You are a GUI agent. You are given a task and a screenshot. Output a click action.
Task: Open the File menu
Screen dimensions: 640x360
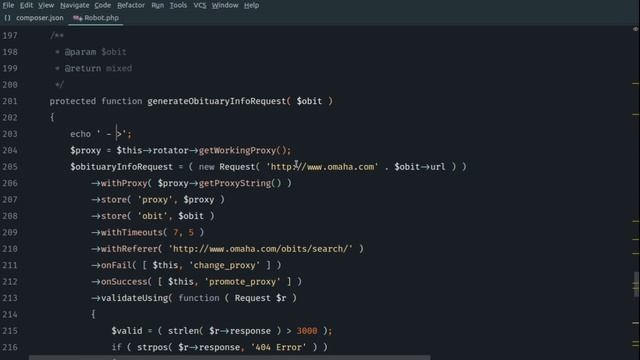click(8, 5)
